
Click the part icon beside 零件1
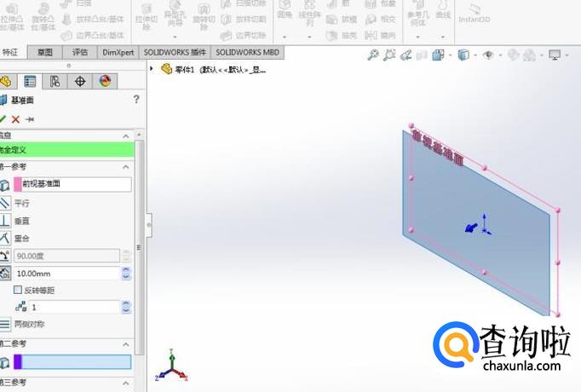pyautogui.click(x=166, y=68)
